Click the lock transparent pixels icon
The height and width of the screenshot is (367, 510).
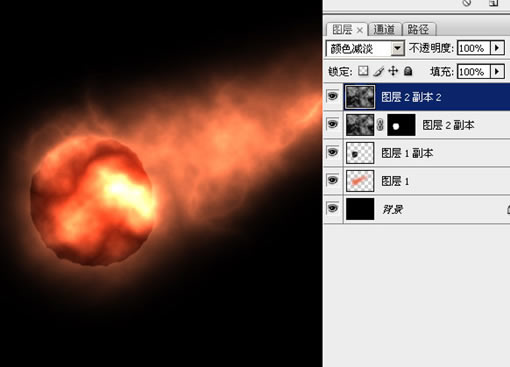pos(363,71)
